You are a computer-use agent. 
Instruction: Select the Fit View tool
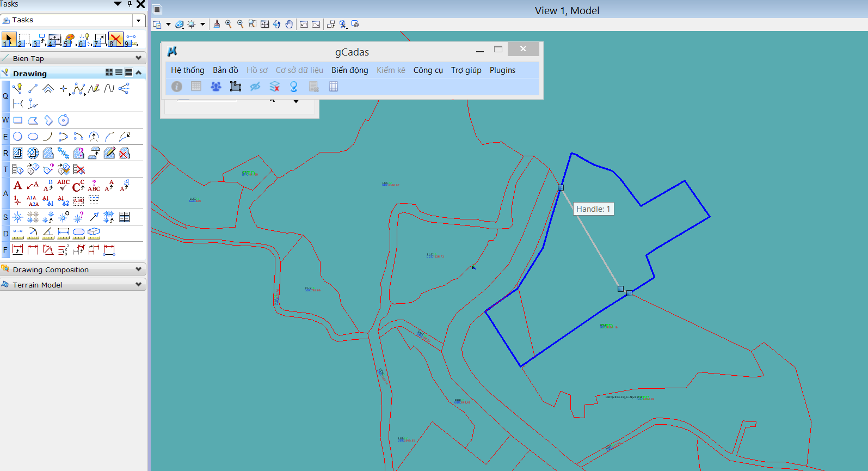pos(264,24)
